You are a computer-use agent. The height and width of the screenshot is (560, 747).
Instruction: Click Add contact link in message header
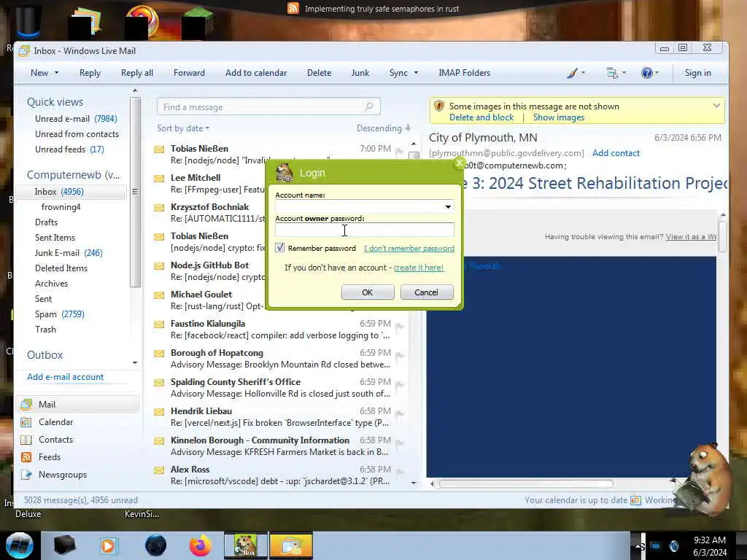(x=616, y=153)
